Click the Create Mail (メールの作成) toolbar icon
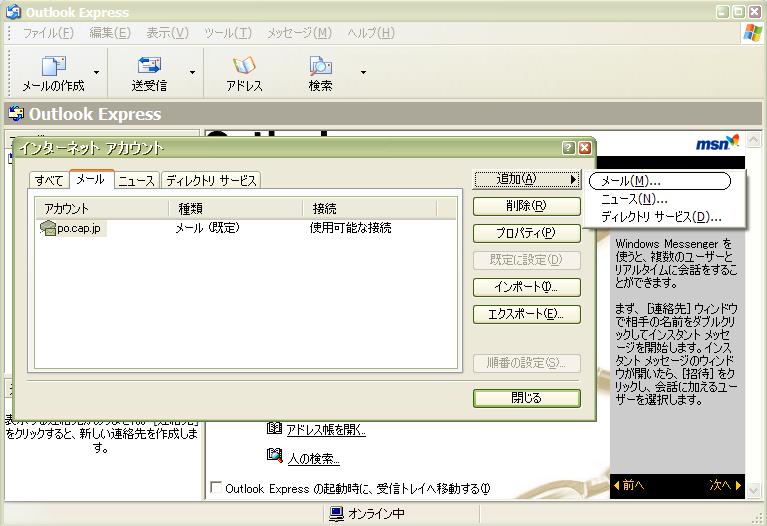This screenshot has width=767, height=526. (54, 66)
